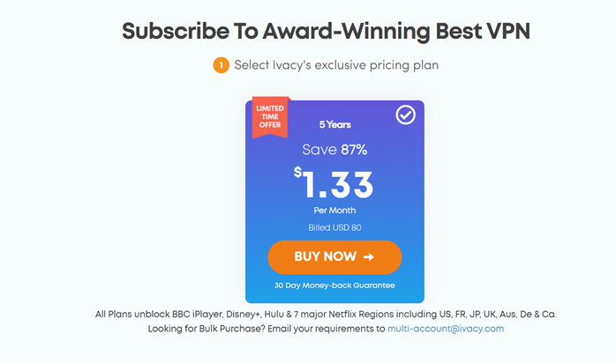Screen dimensions: 616x364
Task: Click the Per Month label
Action: pos(334,212)
